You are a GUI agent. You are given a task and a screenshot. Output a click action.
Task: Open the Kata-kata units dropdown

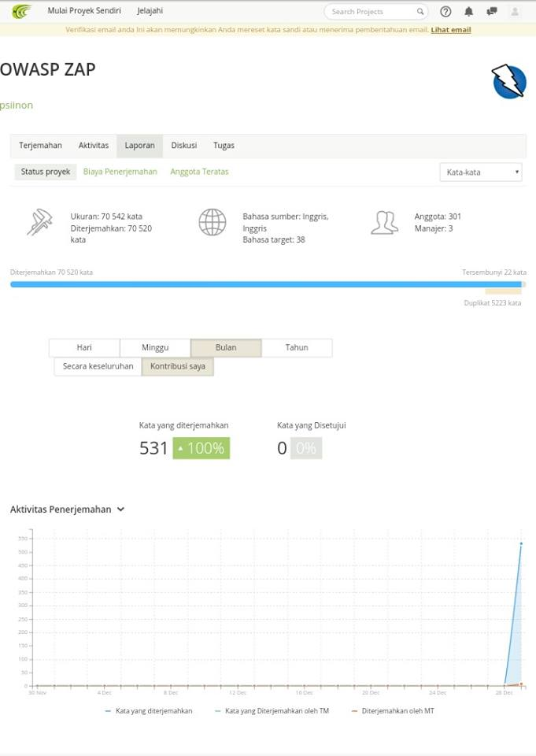pyautogui.click(x=481, y=172)
